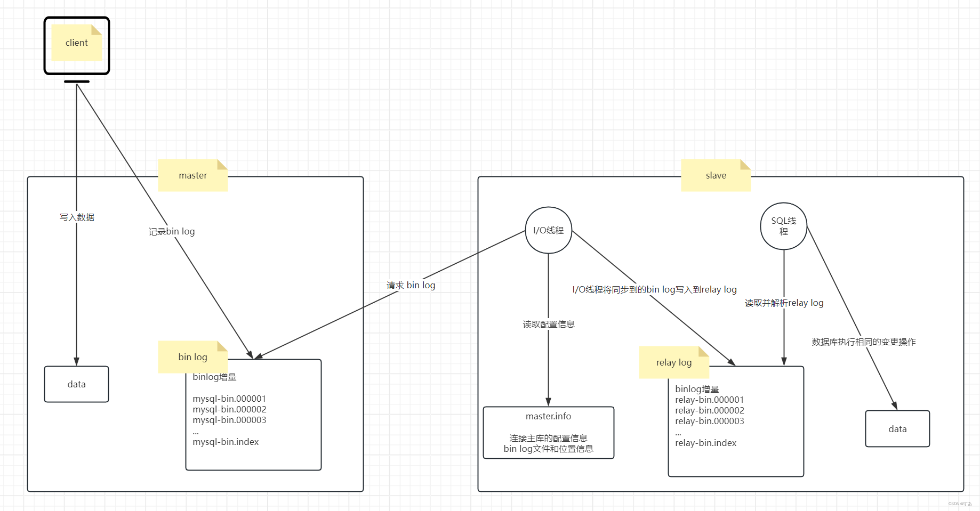Click the slave sticky note label
Screen dimensions: 980x511
pyautogui.click(x=716, y=175)
